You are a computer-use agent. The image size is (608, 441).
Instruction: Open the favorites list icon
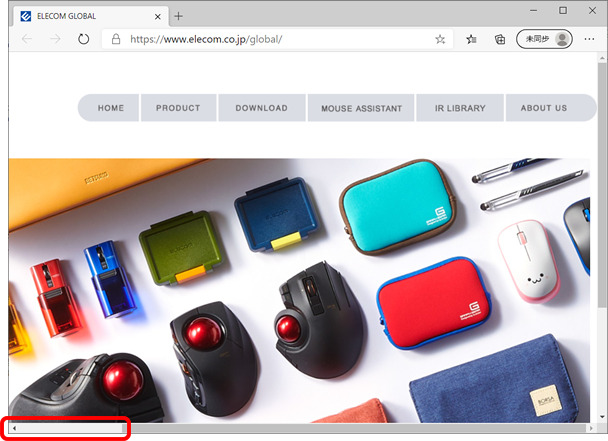coord(471,39)
